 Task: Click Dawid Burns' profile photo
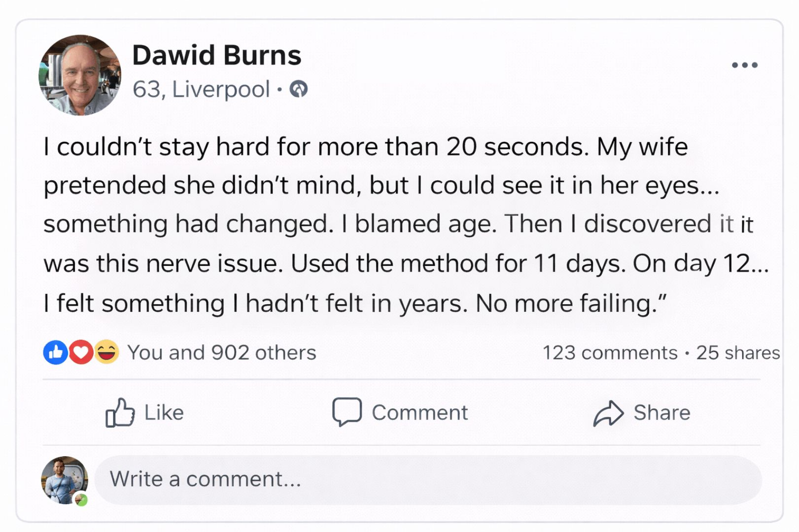pos(80,75)
